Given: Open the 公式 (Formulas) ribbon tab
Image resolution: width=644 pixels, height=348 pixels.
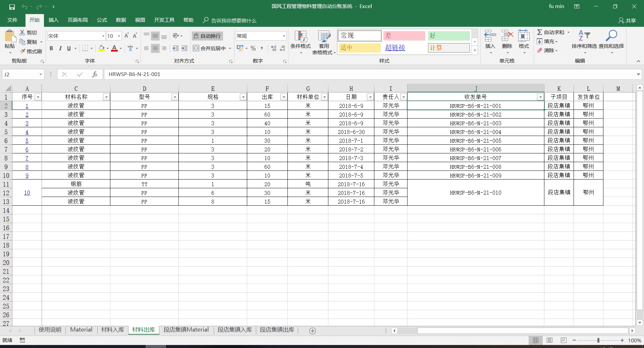Looking at the screenshot, I should (102, 20).
